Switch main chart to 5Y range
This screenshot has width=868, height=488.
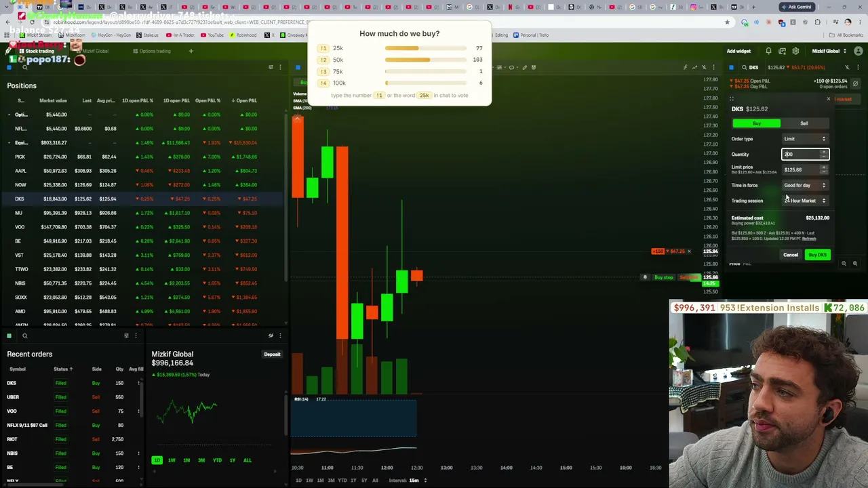(364, 481)
